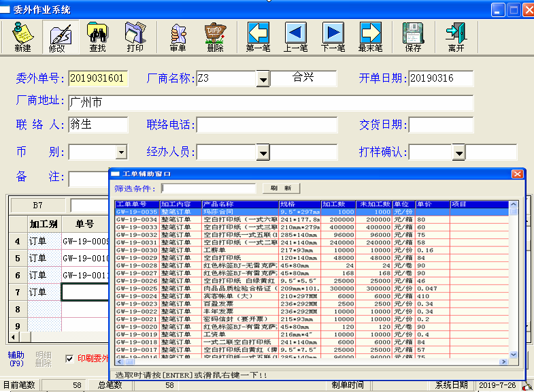Open the 币别 currency dropdown
Screen dimensions: 534x392
click(x=121, y=152)
